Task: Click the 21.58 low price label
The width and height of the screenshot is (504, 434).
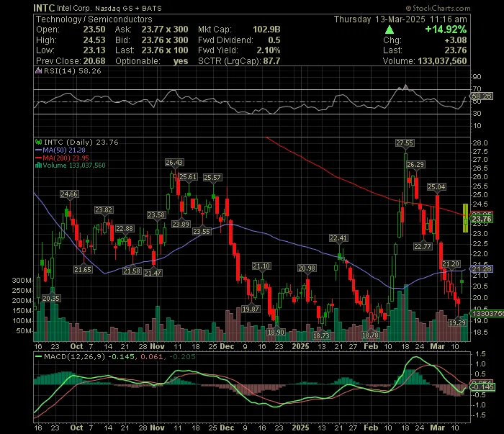Action: tap(132, 271)
